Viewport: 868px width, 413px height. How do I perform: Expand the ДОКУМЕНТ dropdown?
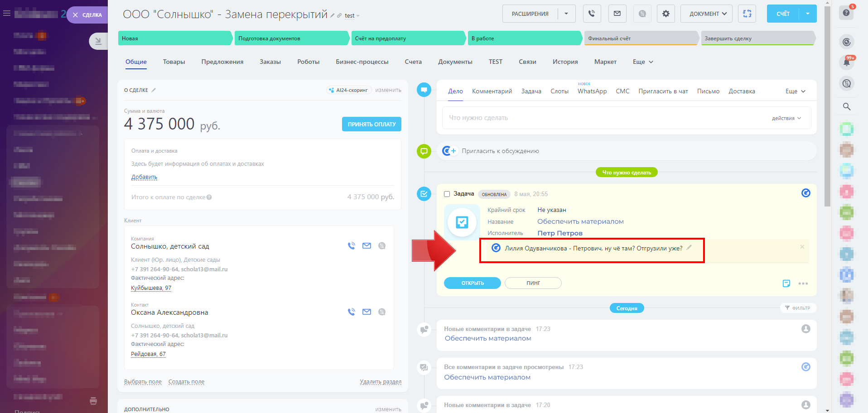point(708,14)
